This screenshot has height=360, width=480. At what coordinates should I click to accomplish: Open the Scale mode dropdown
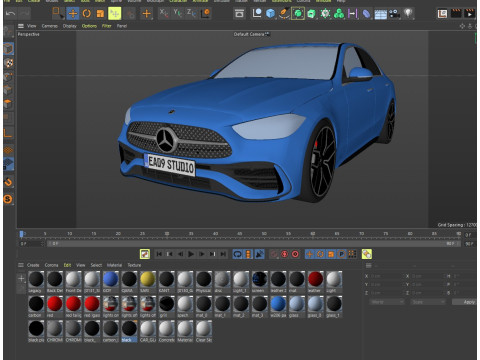[x=428, y=302]
